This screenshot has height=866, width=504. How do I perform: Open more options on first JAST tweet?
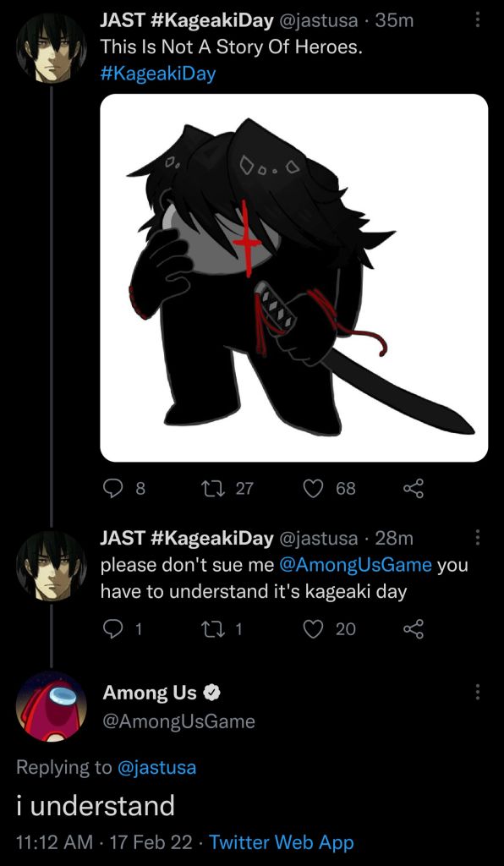(478, 20)
